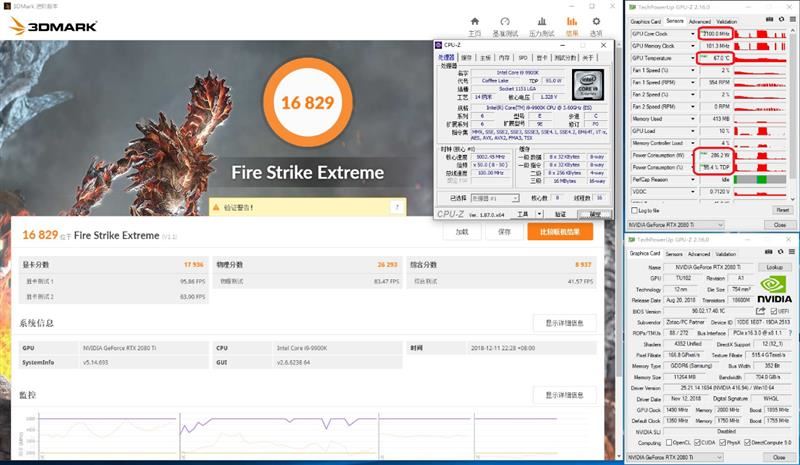Click the GPU Core Clock red history graph
This screenshot has height=465, width=800.
[x=760, y=34]
